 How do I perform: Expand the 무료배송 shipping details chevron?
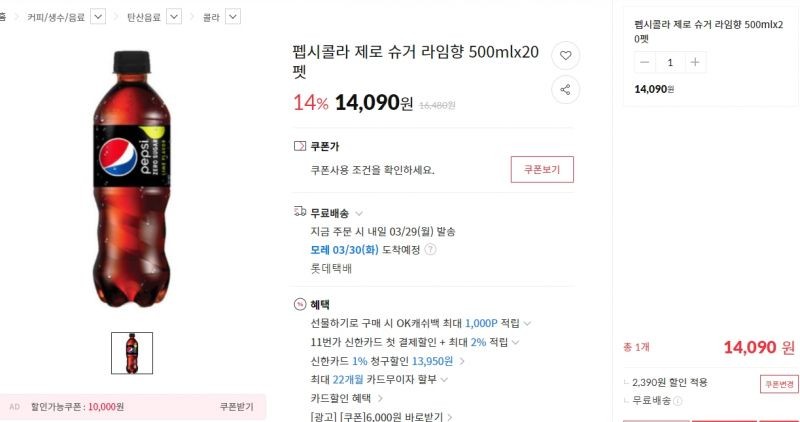coord(359,213)
